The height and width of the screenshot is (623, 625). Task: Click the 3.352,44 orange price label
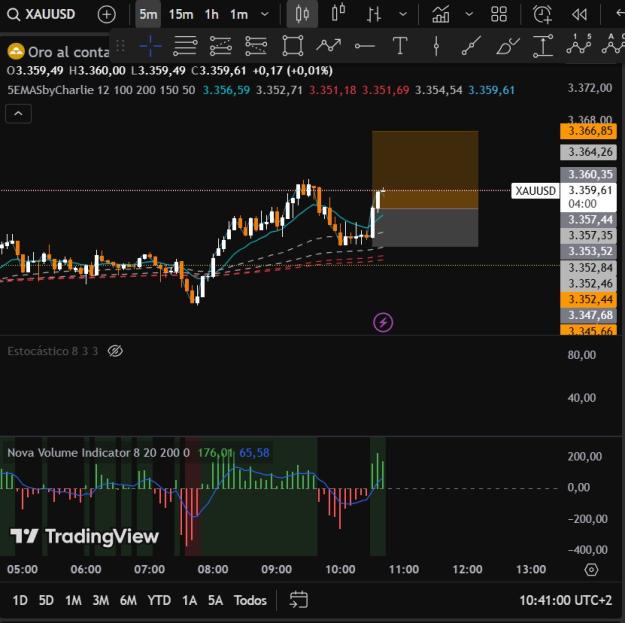coord(589,299)
